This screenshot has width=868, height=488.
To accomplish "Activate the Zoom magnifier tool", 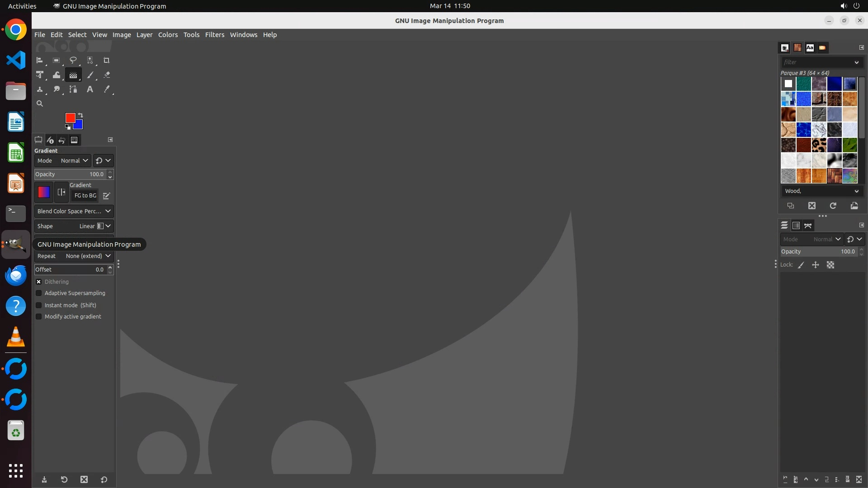I will (x=40, y=104).
